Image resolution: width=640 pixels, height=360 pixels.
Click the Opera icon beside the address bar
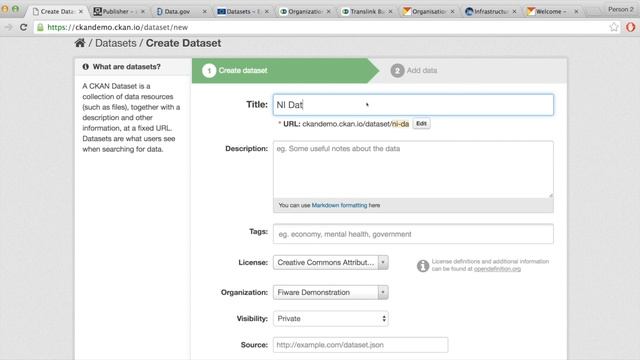pyautogui.click(x=630, y=27)
